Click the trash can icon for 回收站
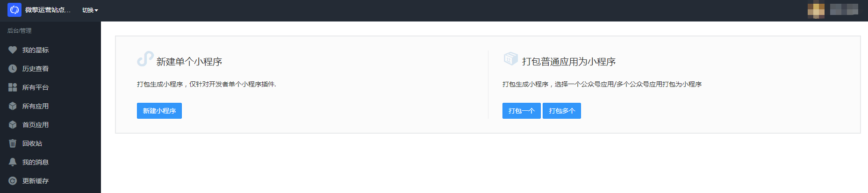This screenshot has height=193, width=868. click(x=13, y=143)
